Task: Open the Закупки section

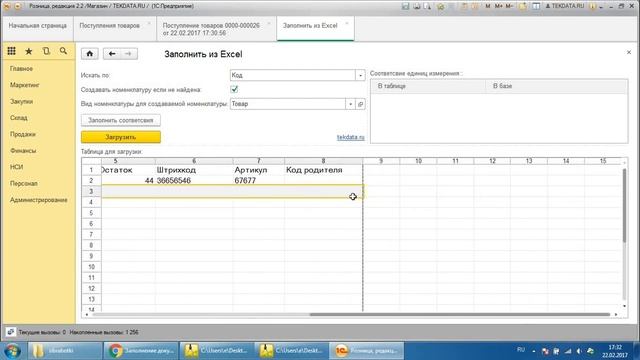Action: tap(22, 101)
